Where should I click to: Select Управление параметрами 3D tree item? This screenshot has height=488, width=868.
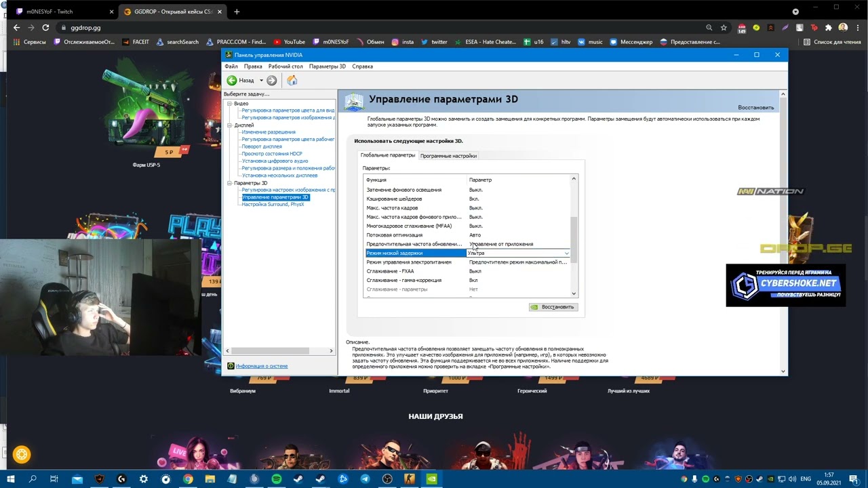(x=275, y=197)
